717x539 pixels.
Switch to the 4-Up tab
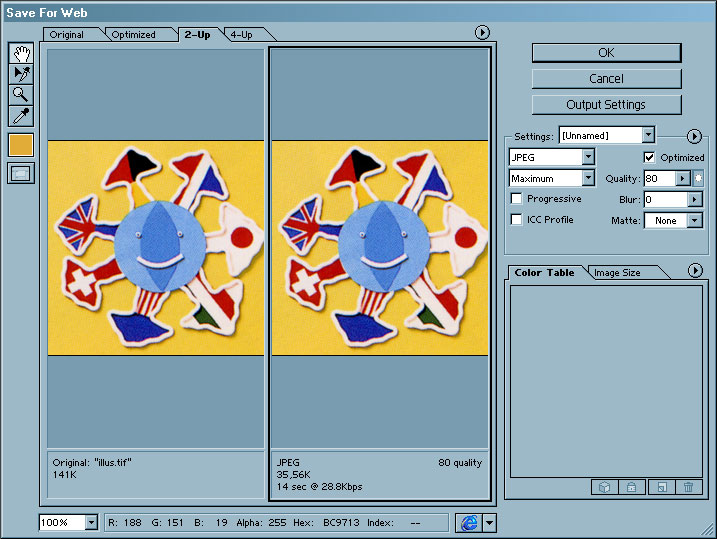click(x=241, y=35)
